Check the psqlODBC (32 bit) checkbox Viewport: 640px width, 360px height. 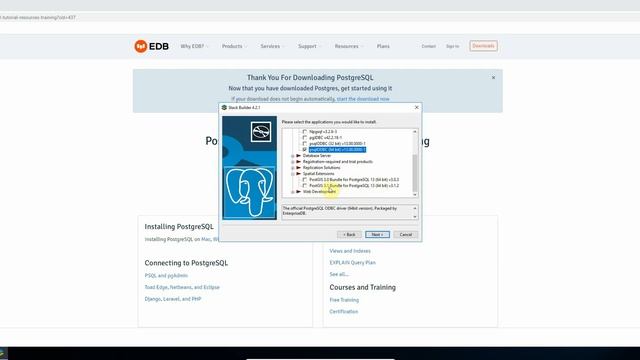tap(304, 144)
